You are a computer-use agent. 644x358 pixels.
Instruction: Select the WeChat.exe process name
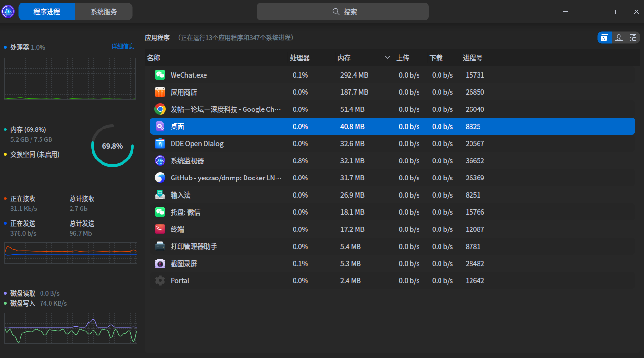pyautogui.click(x=189, y=75)
